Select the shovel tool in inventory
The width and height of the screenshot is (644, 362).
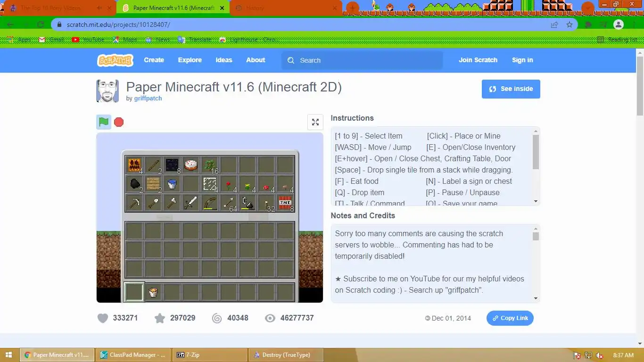pos(153,203)
